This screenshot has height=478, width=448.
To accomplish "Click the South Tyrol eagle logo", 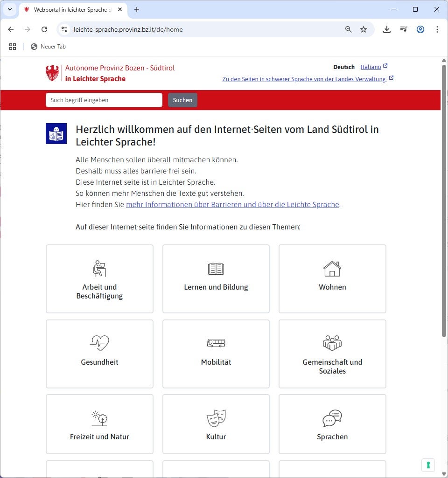I will pos(52,73).
